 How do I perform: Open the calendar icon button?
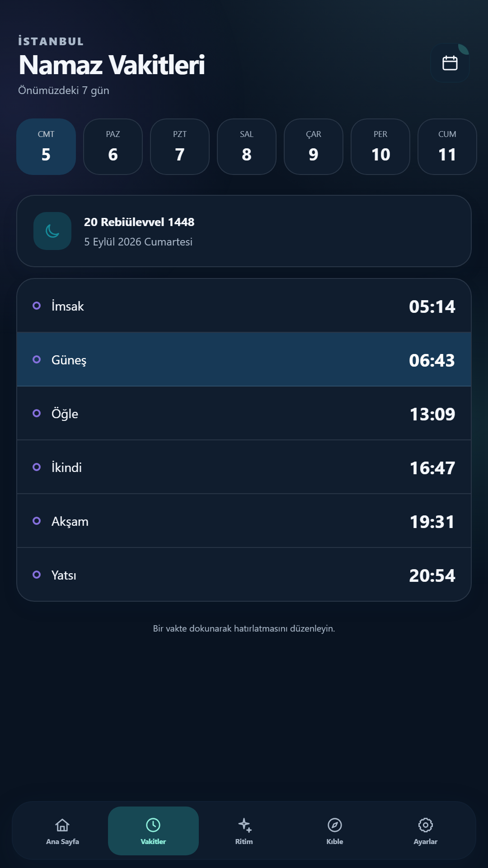(x=450, y=63)
